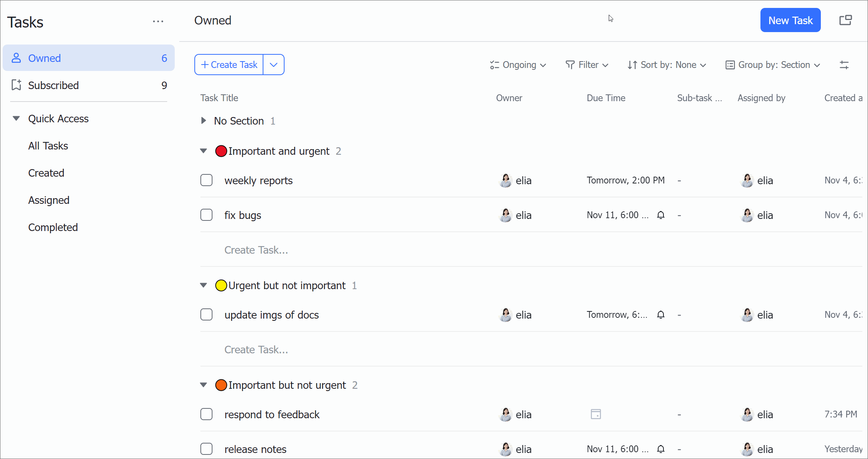
Task: Click the Tasks three-dot more menu
Action: pos(158,22)
